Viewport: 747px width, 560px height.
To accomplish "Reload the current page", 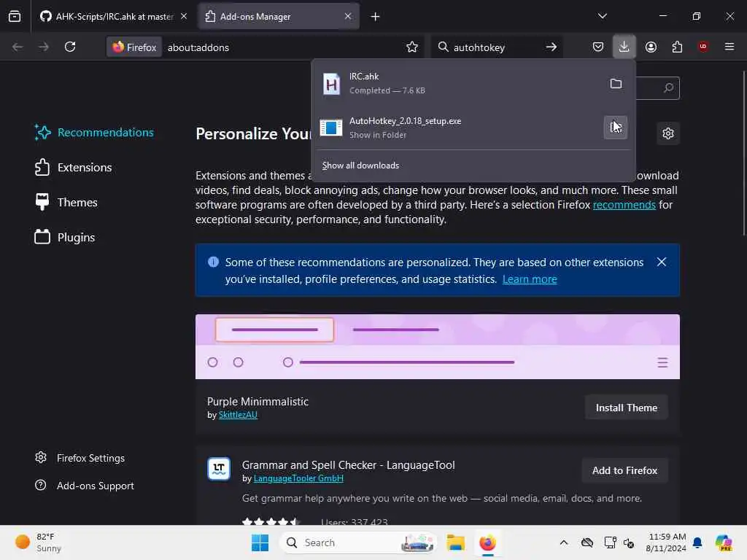I will click(70, 47).
